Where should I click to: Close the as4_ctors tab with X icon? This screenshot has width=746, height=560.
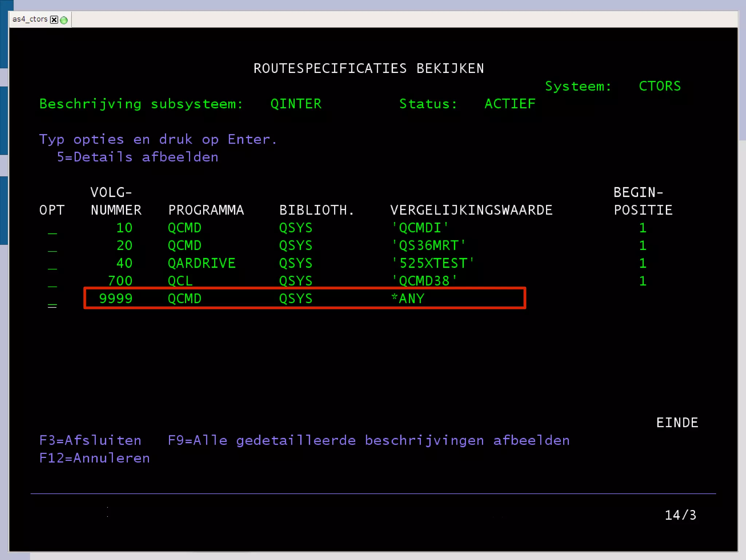click(54, 20)
